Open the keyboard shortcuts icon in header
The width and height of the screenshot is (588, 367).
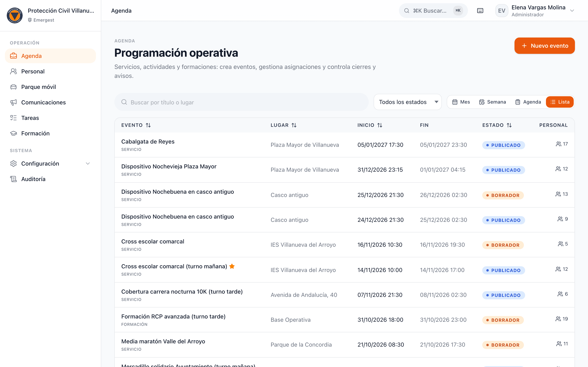coord(480,11)
